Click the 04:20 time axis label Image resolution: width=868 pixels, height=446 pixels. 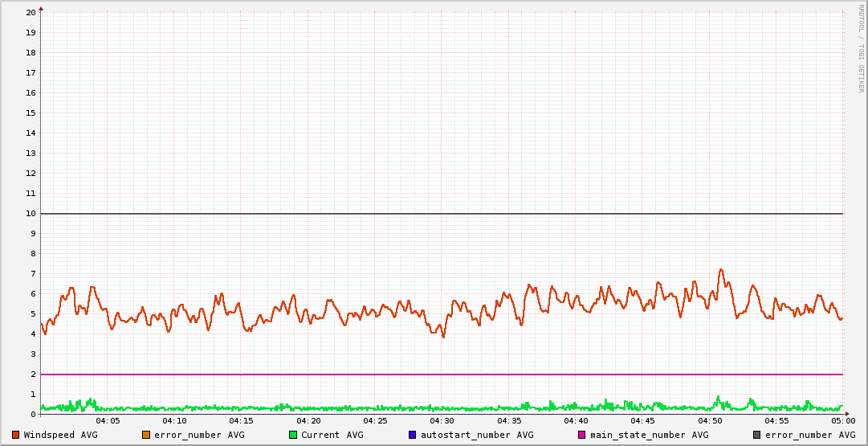click(x=308, y=421)
